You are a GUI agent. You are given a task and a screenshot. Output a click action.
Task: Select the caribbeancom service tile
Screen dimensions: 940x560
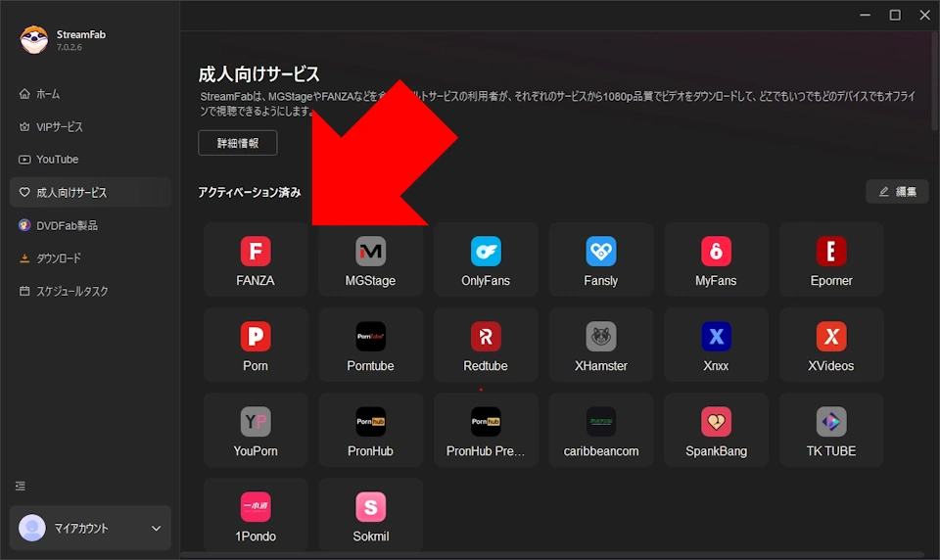tap(600, 430)
